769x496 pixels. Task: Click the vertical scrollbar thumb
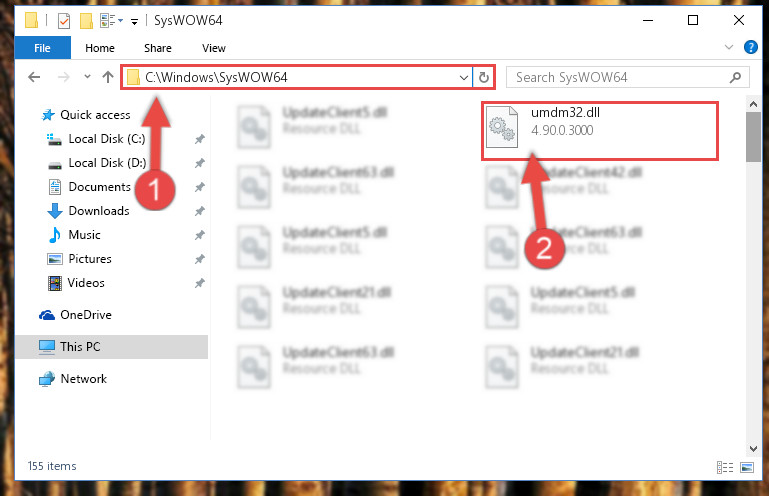coord(753,137)
